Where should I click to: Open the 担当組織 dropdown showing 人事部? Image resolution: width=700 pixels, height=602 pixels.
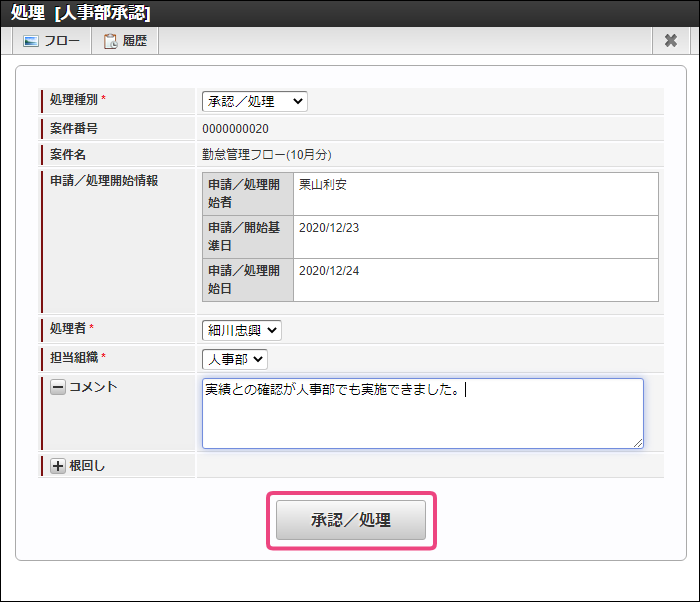tap(234, 358)
